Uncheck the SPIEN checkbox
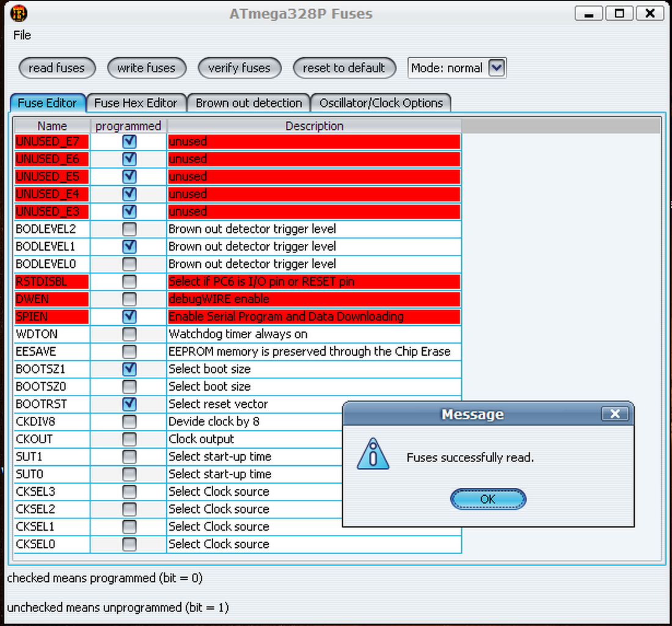Viewport: 672px width, 626px height. [x=129, y=317]
